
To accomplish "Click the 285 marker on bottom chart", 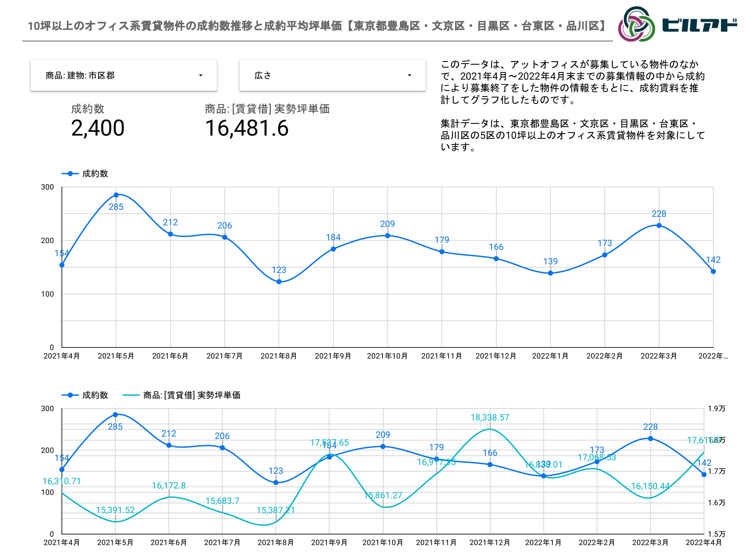I will point(115,415).
